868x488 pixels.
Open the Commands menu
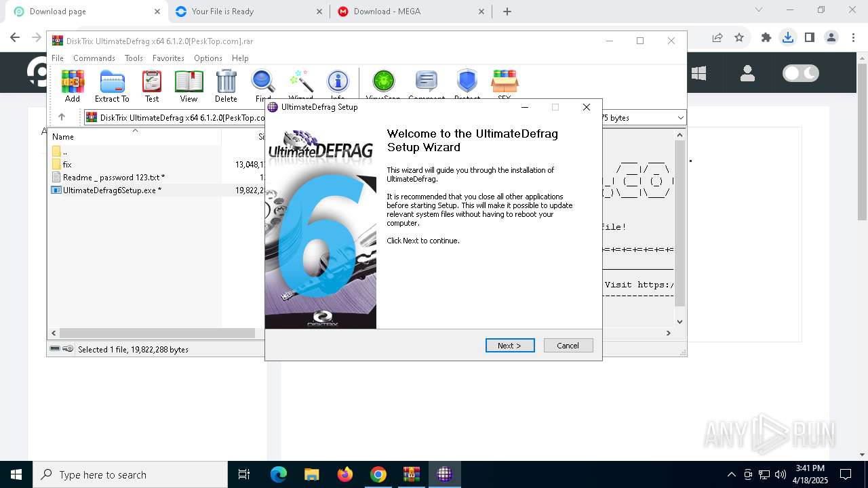coord(94,58)
